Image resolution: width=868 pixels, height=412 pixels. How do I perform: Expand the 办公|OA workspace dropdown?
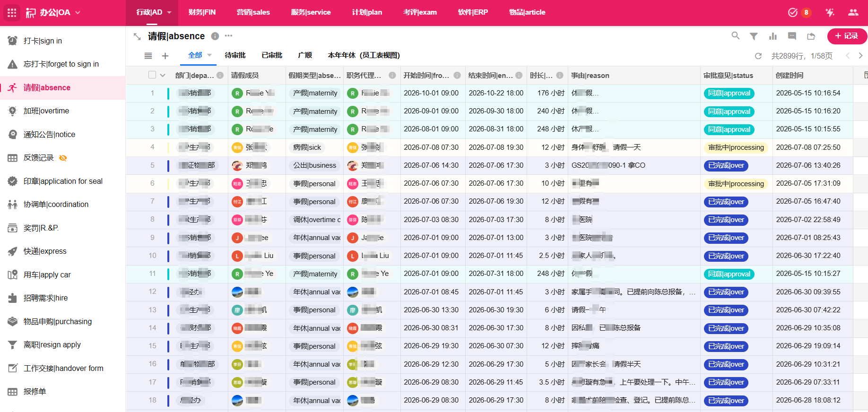[78, 13]
